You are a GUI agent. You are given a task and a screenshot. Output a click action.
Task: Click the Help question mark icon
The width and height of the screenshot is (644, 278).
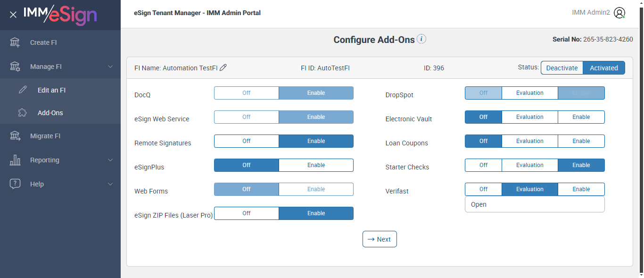coord(15,184)
